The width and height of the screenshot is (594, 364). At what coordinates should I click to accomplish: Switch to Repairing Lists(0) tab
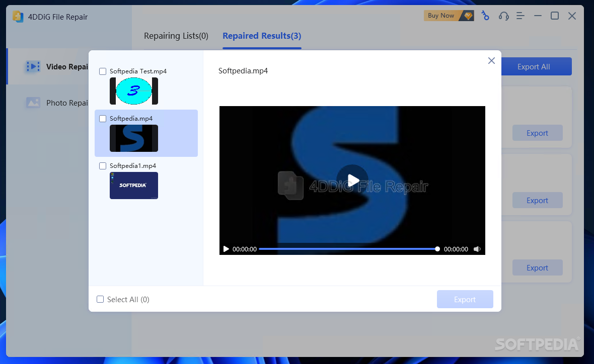point(176,36)
